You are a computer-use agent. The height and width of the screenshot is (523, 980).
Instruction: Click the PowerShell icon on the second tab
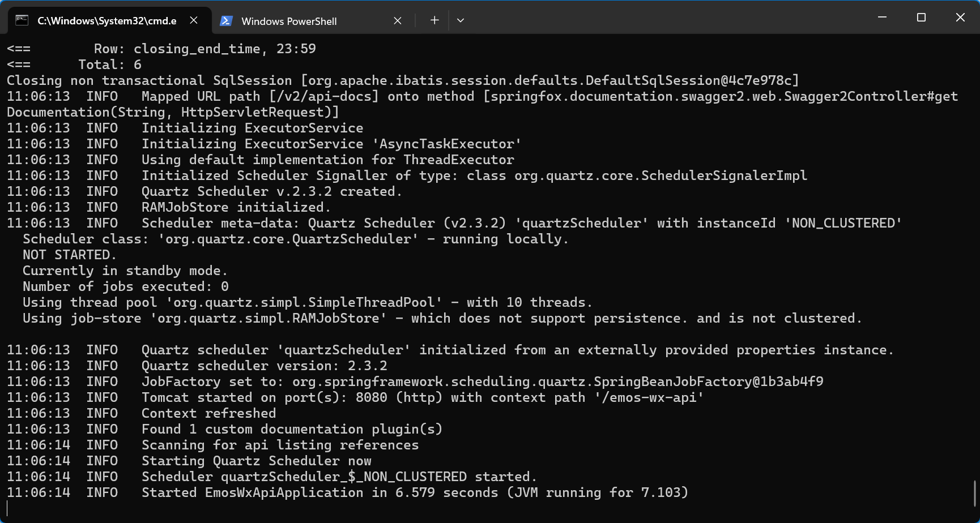pyautogui.click(x=226, y=21)
